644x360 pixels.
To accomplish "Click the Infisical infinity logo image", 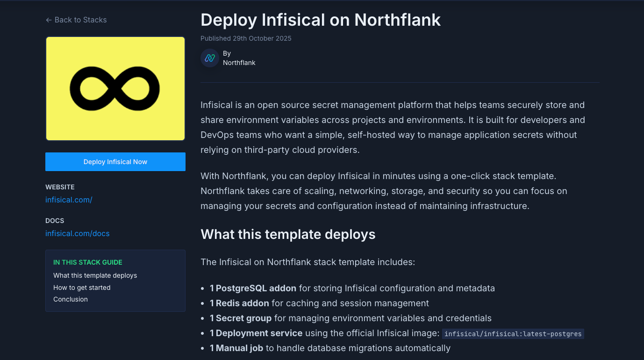I will pos(115,89).
